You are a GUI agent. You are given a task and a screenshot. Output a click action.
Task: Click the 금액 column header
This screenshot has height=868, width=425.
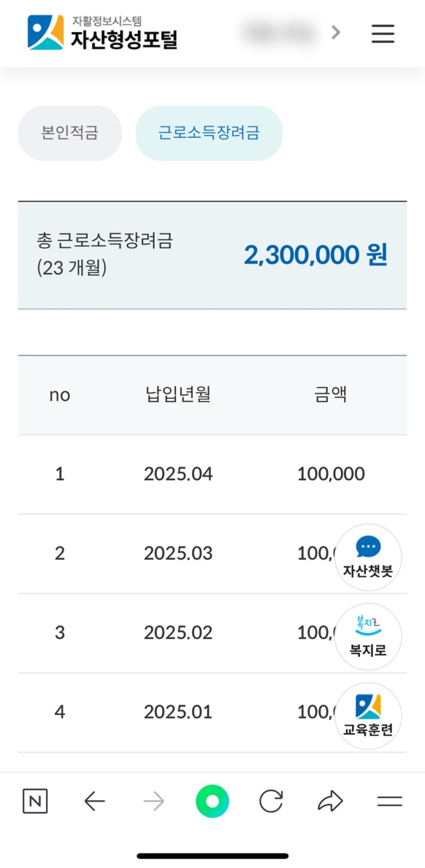click(x=331, y=395)
